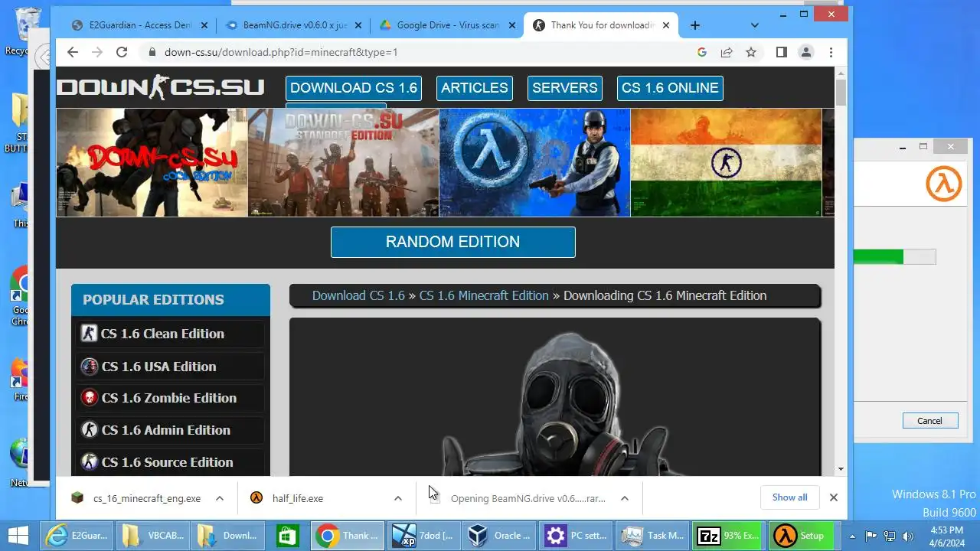The width and height of the screenshot is (980, 551).
Task: Click the Clean Edition soldier icon
Action: [x=90, y=334]
